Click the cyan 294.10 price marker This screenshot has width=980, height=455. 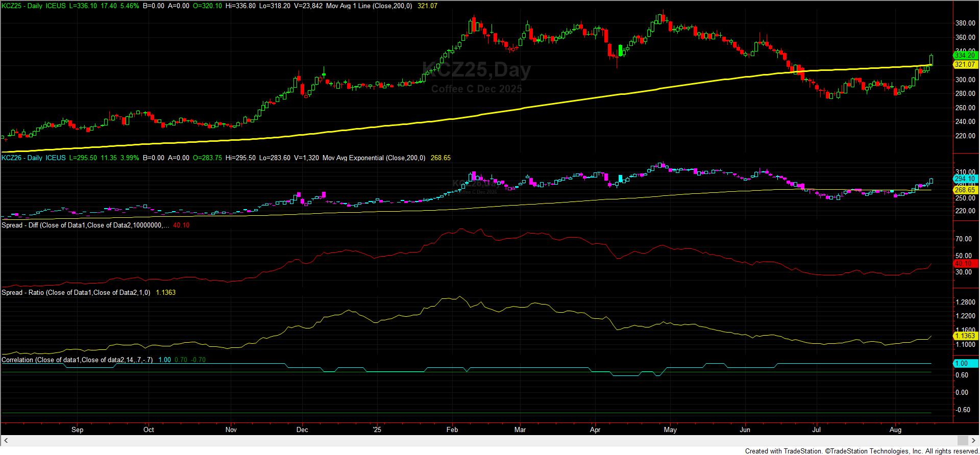(965, 179)
